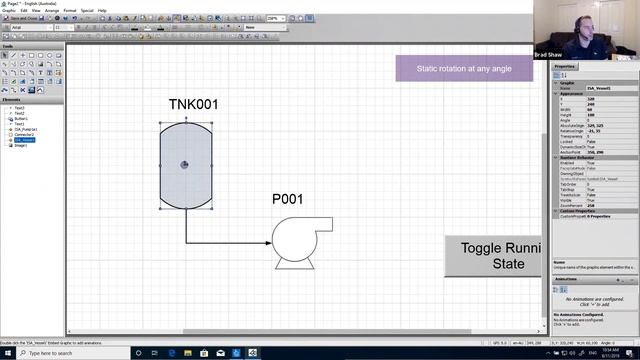This screenshot has height=360, width=640.
Task: Select the Line drawing tool
Action: click(x=14, y=55)
